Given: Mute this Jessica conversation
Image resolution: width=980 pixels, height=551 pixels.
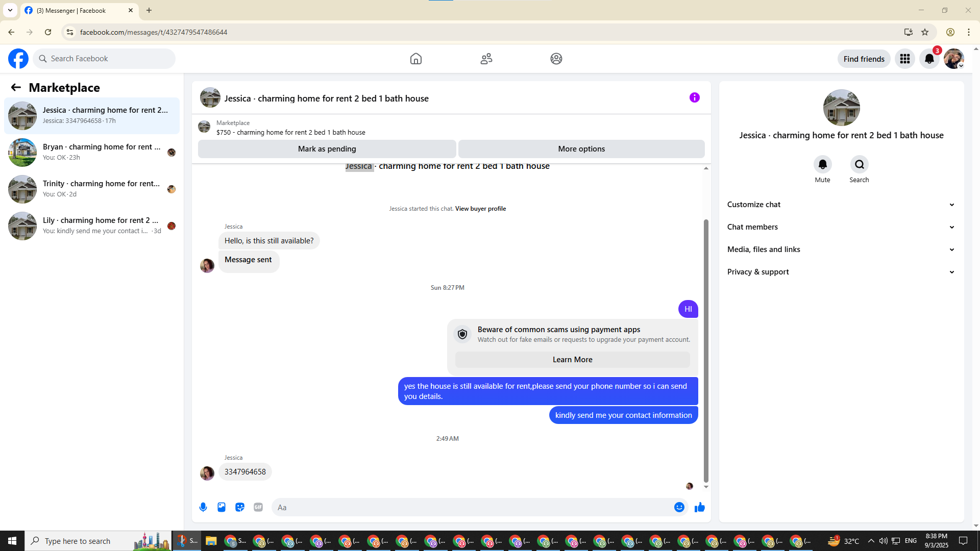Looking at the screenshot, I should click(x=823, y=164).
